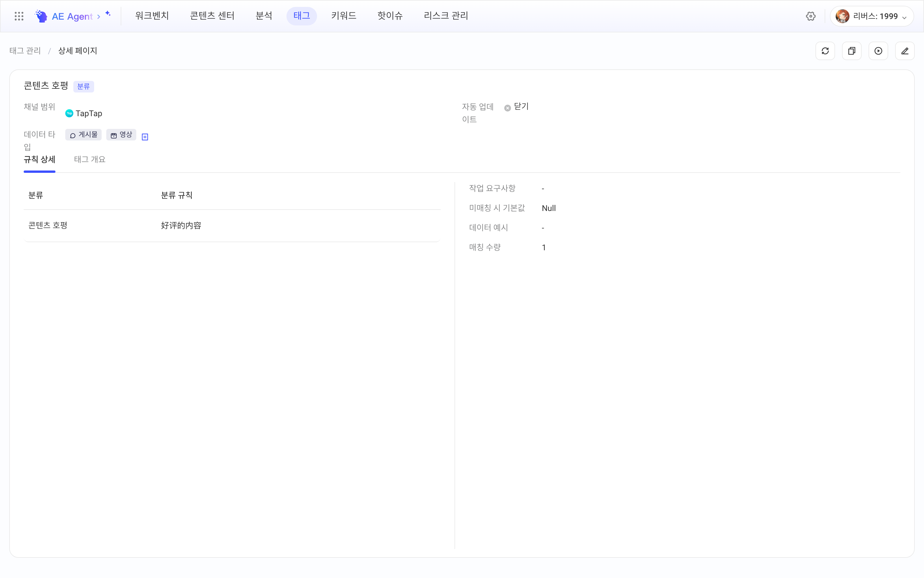Open 콘텐츠 센터 menu
Screen dimensions: 924x578
point(212,16)
